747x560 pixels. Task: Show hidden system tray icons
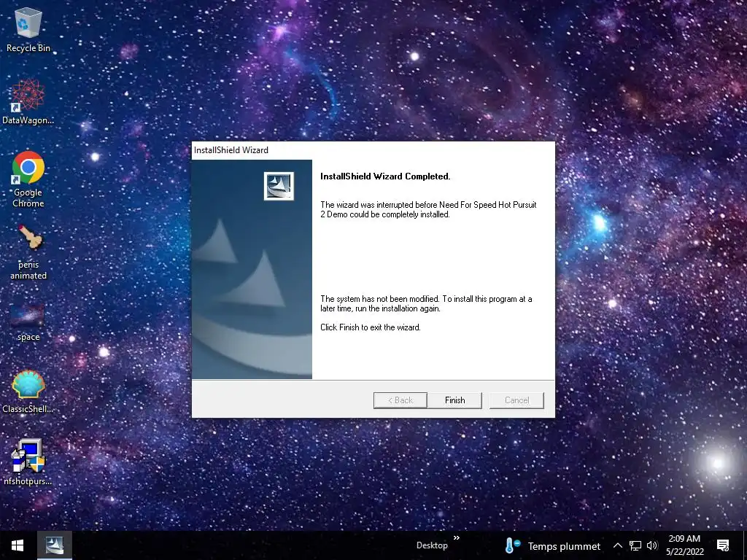(x=617, y=545)
